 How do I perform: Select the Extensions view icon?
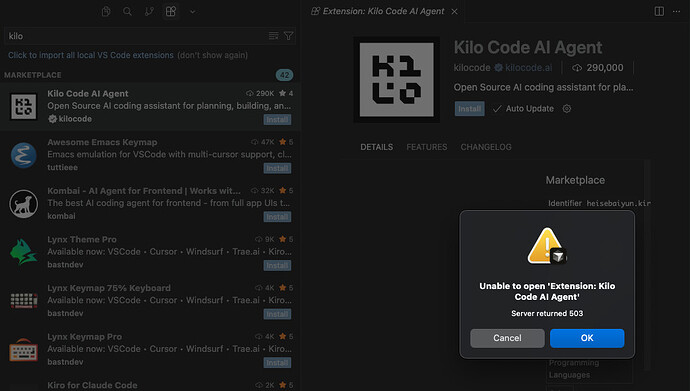tap(171, 11)
